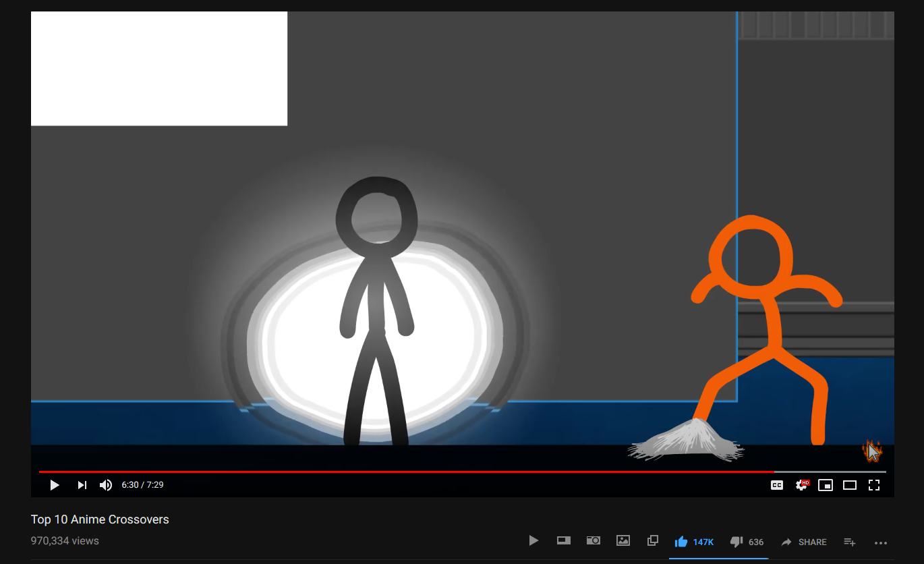This screenshot has width=924, height=564.
Task: Click the play icon below the video
Action: [x=533, y=540]
